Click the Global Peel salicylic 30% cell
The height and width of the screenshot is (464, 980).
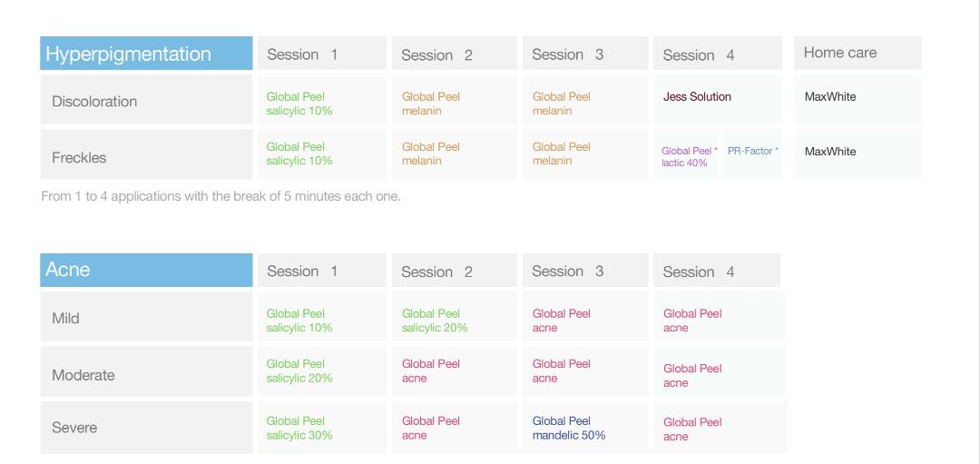pos(299,428)
